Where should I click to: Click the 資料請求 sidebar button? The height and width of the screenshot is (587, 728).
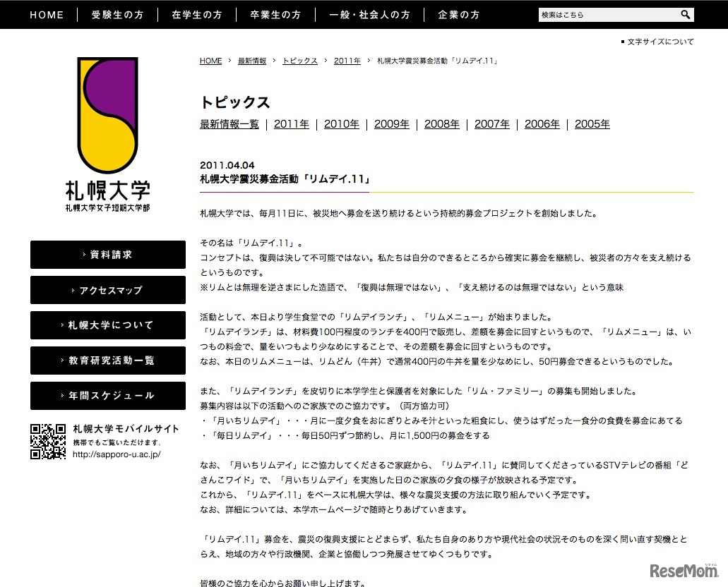[107, 255]
